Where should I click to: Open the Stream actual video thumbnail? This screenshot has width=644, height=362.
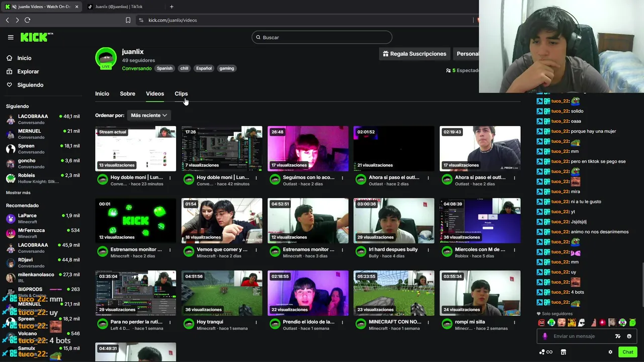click(x=135, y=148)
